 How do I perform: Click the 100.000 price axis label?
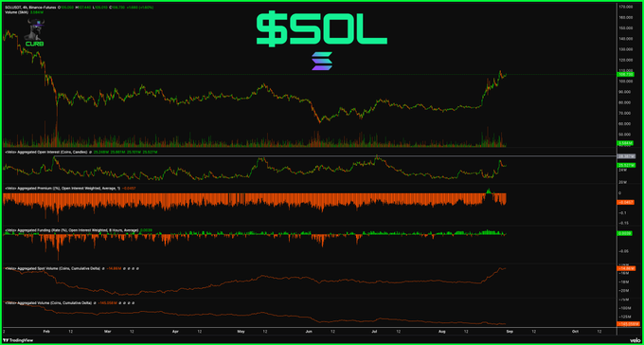pos(625,82)
